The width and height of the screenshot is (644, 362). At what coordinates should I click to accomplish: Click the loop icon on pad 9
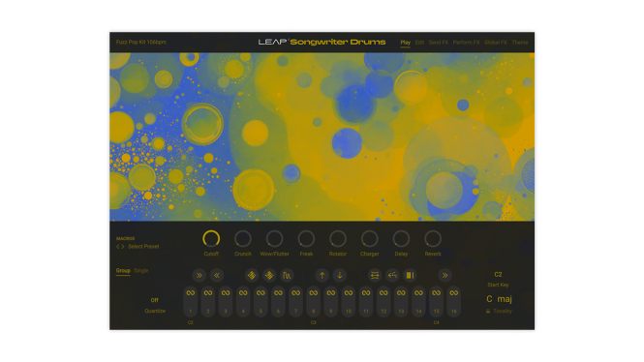[x=330, y=292]
